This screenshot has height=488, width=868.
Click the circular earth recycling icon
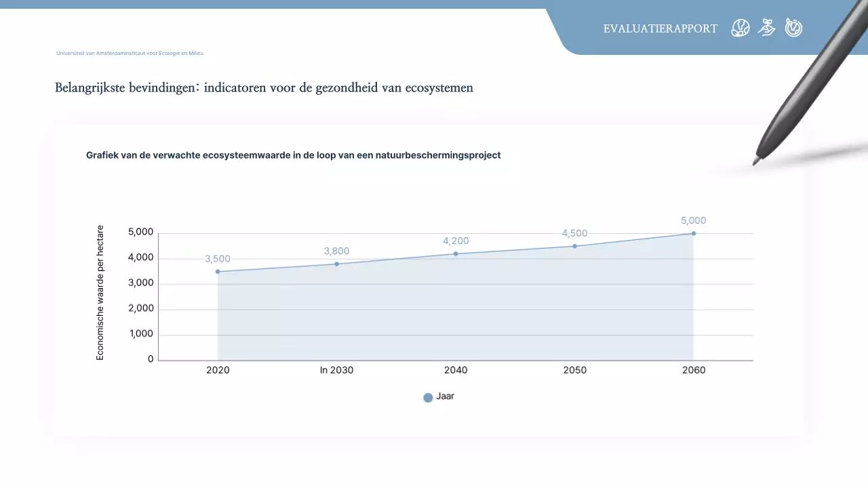[793, 28]
